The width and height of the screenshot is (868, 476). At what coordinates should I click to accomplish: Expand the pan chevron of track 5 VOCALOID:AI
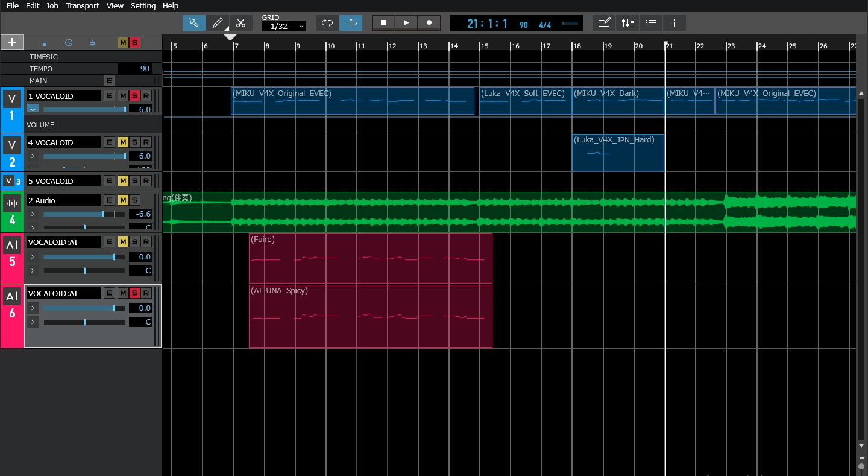33,271
